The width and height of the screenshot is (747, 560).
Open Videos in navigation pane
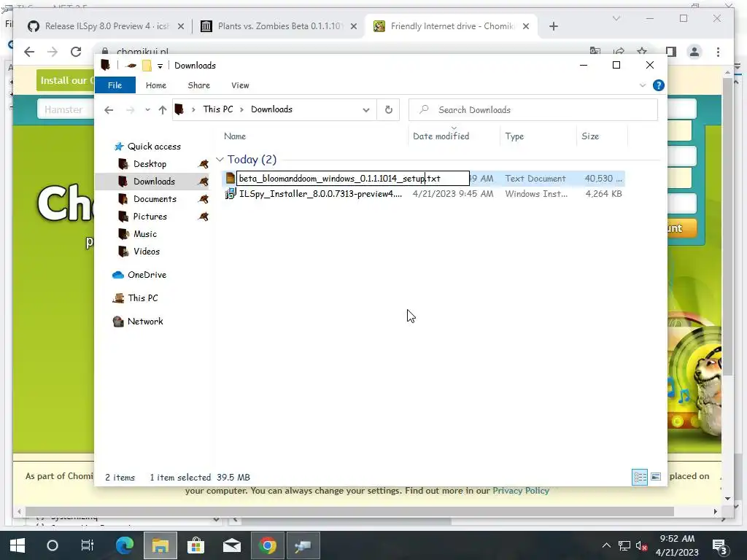[x=146, y=252]
